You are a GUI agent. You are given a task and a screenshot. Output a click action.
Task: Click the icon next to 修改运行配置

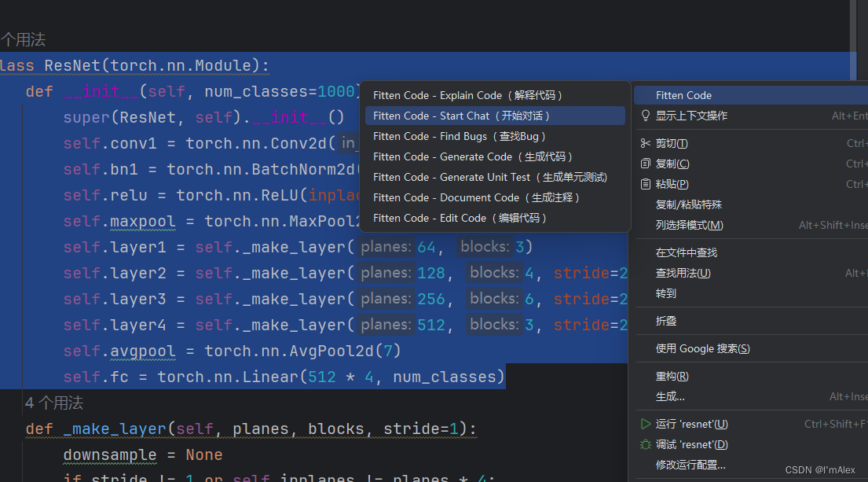click(645, 464)
